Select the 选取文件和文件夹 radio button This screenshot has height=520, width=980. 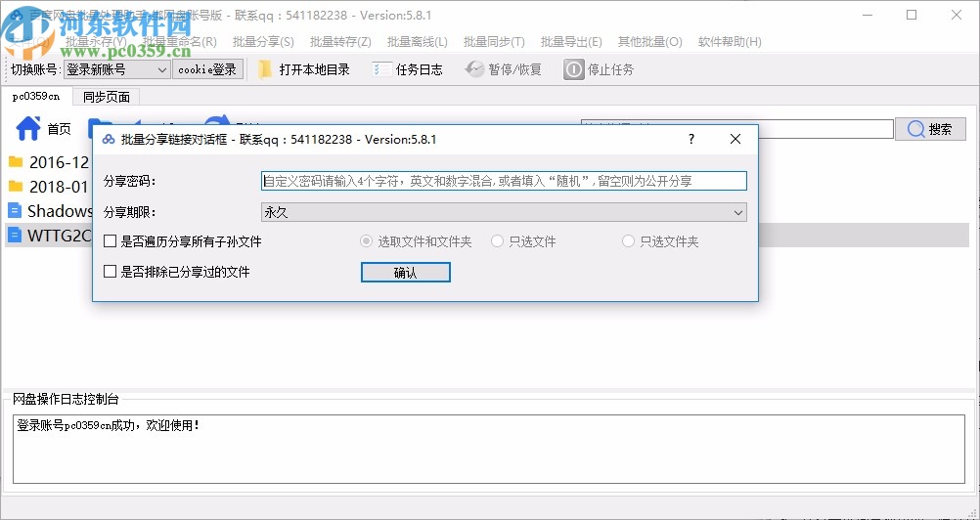pos(366,241)
